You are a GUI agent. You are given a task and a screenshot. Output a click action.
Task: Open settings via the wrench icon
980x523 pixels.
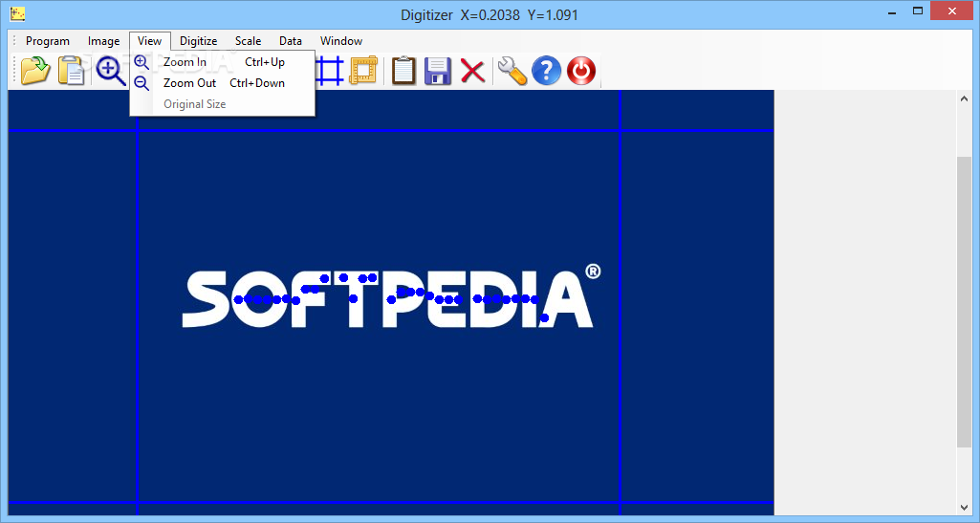512,70
